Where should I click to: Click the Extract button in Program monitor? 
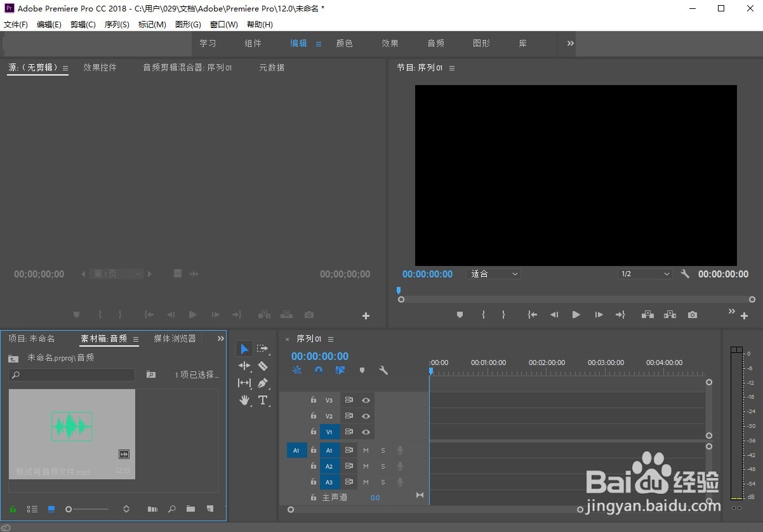pos(670,314)
